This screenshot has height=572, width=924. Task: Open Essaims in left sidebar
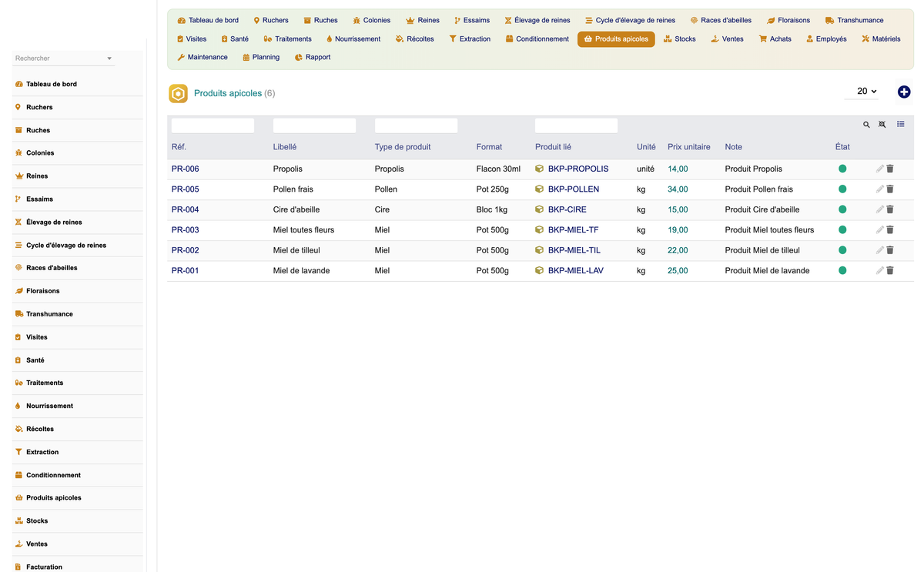click(x=78, y=199)
